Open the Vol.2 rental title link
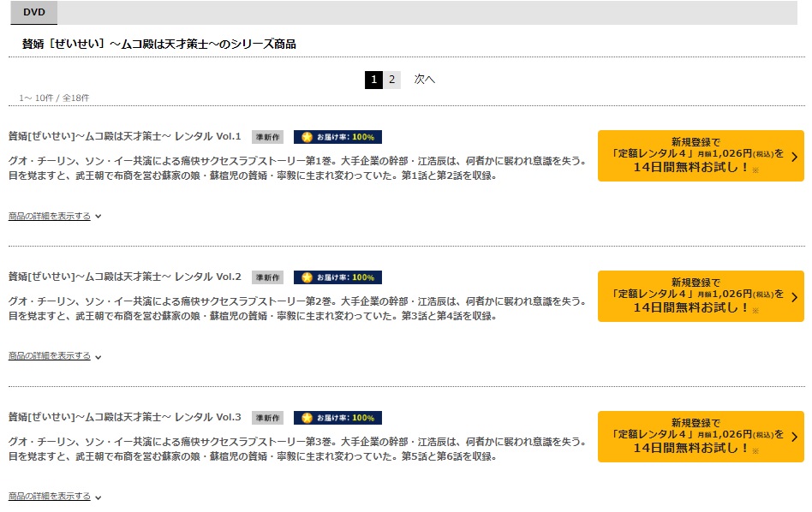812x512 pixels. point(125,277)
